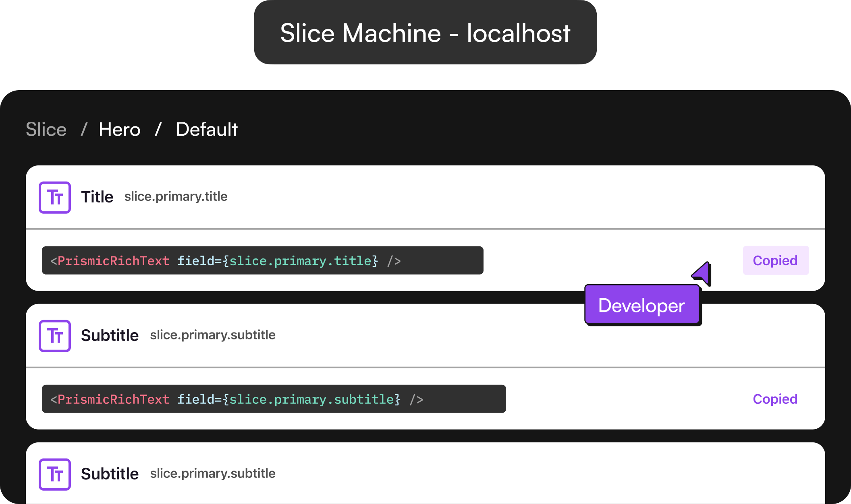Click bottom slice.primary.subtitle API path text
The height and width of the screenshot is (504, 851).
click(213, 473)
